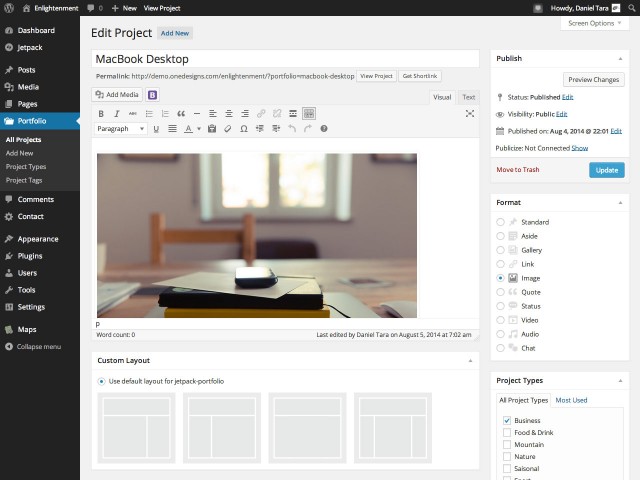Screen dimensions: 640x480
Task: Expand Screen Options panel
Action: [594, 23]
